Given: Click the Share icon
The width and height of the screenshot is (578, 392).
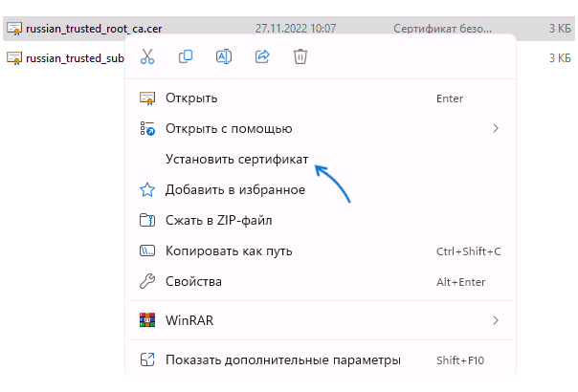Looking at the screenshot, I should tap(262, 56).
